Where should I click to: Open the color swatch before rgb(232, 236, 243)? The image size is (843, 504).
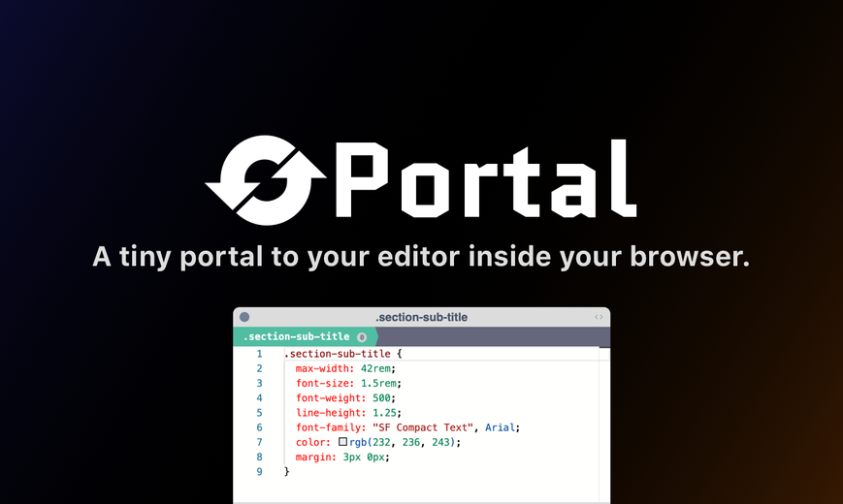pos(342,442)
